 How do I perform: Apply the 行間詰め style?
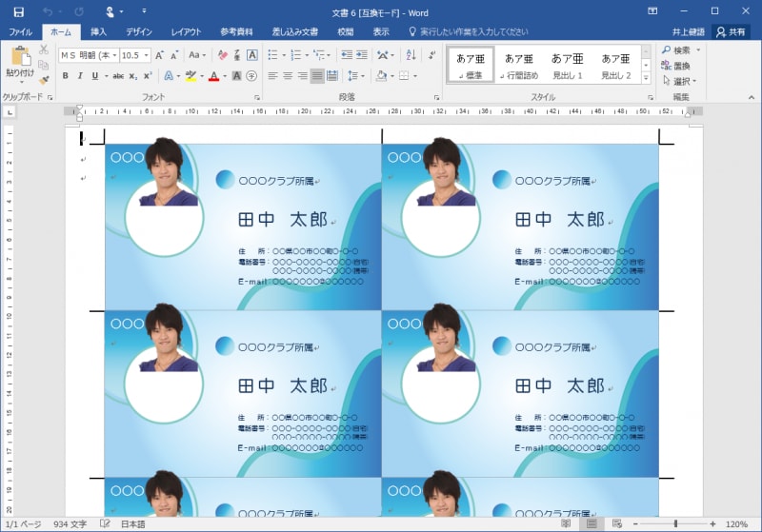point(519,65)
